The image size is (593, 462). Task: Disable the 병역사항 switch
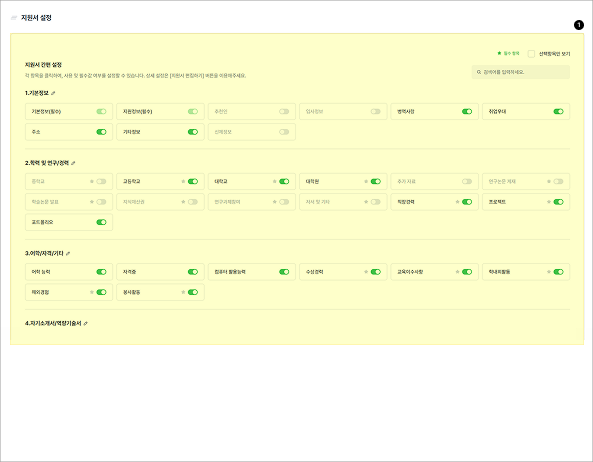click(467, 112)
